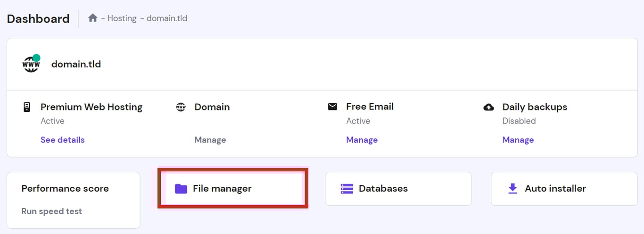The width and height of the screenshot is (644, 234).
Task: Click the Databases stack icon
Action: pos(347,189)
